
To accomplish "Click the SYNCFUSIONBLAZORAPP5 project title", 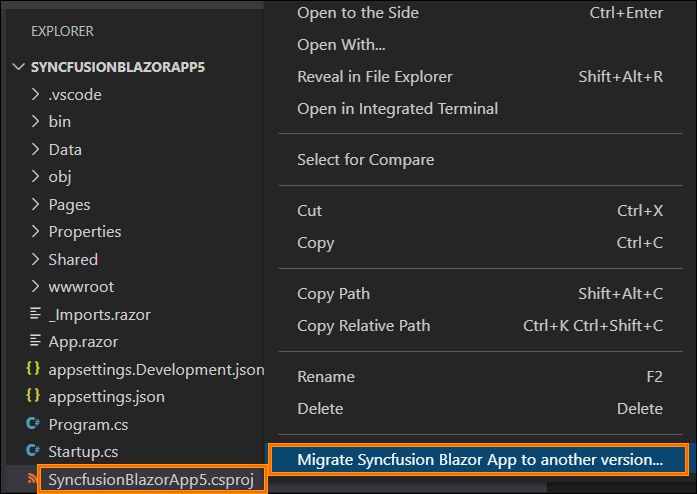I will click(118, 67).
